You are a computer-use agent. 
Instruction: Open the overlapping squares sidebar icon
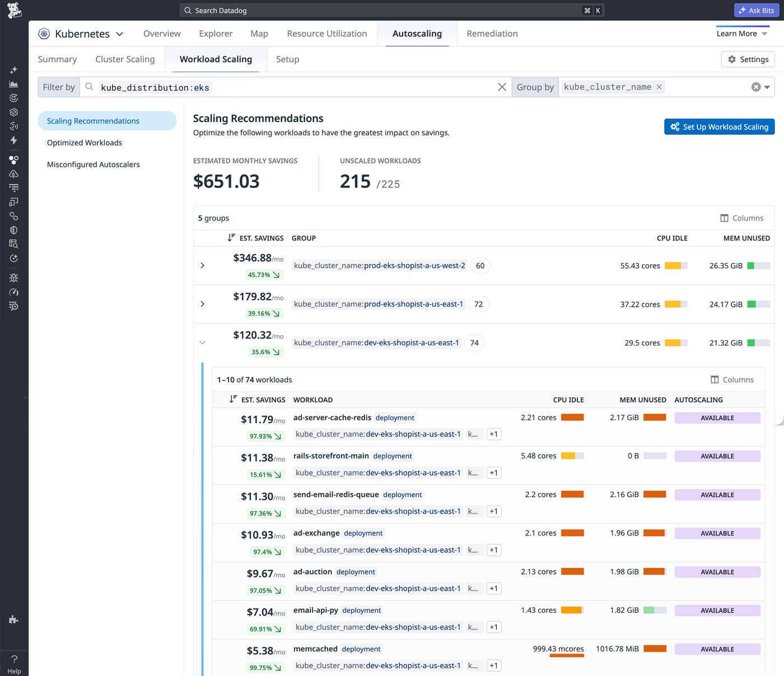[14, 201]
